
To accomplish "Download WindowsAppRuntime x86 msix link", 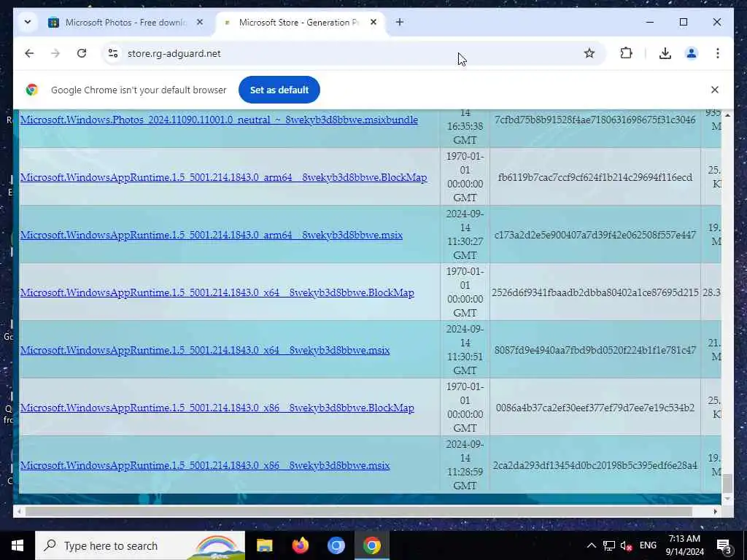I will pyautogui.click(x=205, y=465).
